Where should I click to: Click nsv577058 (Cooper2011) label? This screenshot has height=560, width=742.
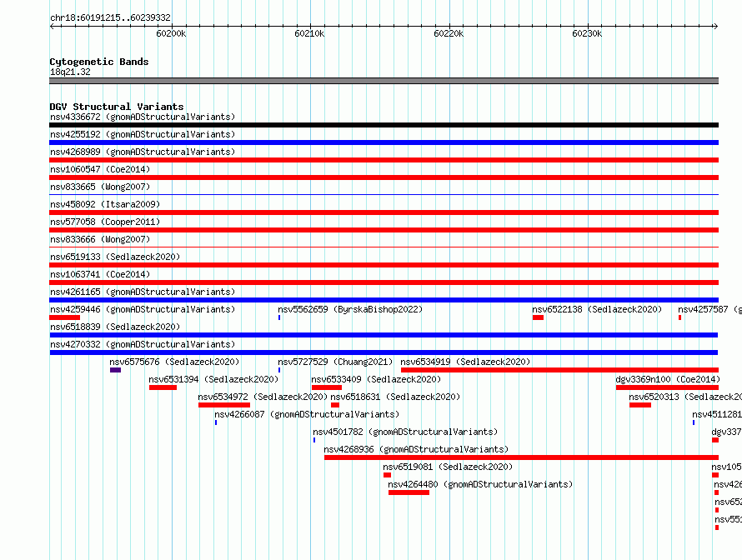[105, 222]
